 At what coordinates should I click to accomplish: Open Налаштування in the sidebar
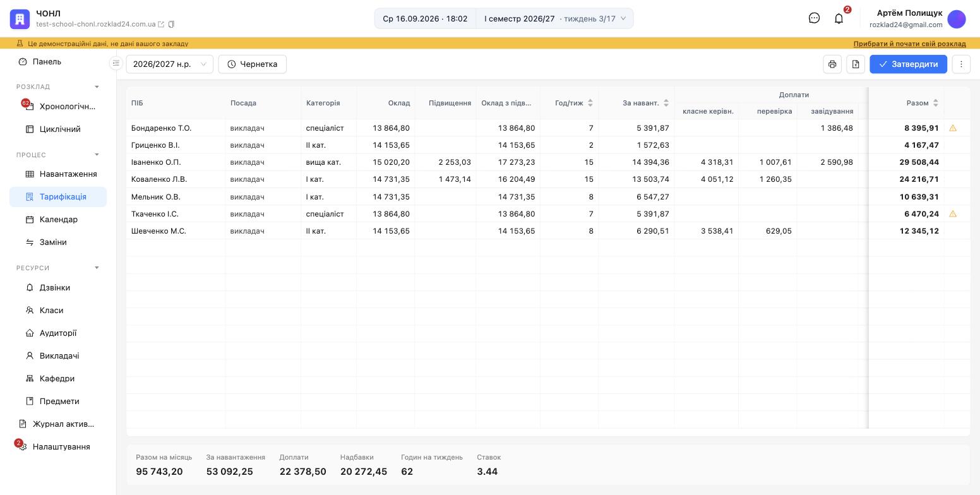tap(58, 447)
